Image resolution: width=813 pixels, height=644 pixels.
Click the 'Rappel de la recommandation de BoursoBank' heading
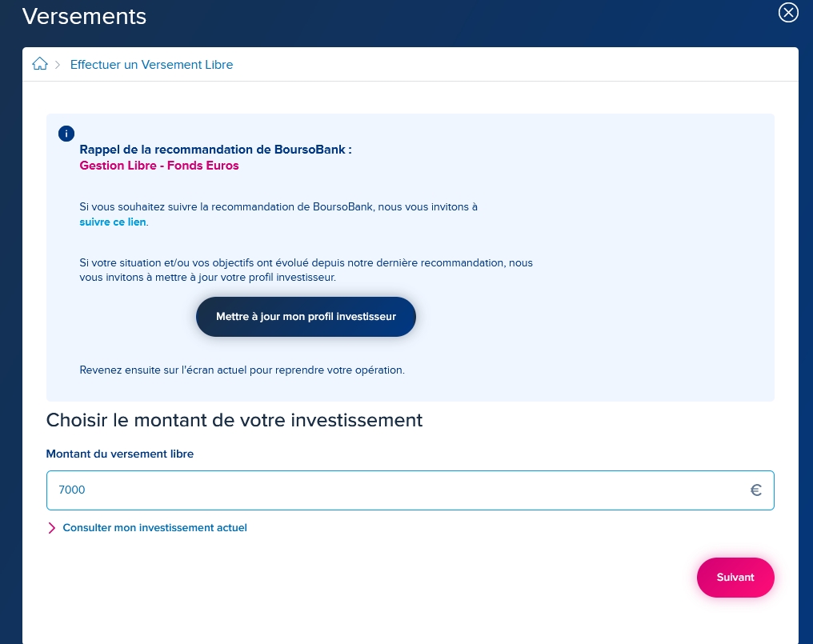pyautogui.click(x=215, y=149)
